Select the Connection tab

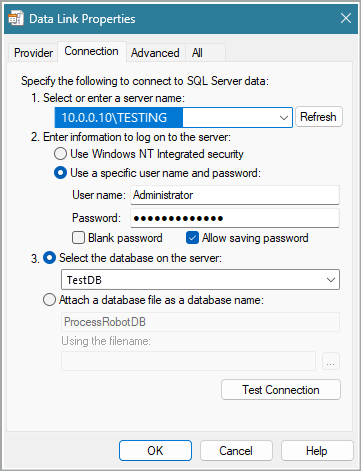pos(92,51)
